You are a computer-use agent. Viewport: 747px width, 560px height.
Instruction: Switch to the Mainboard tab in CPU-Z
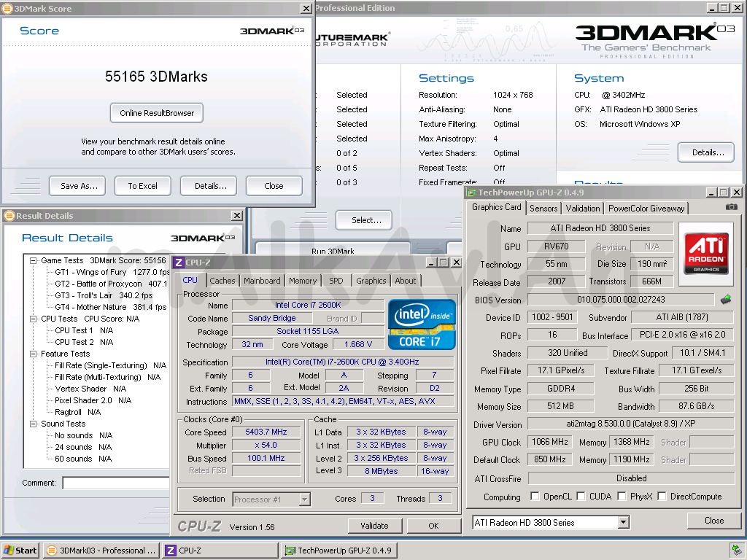point(262,281)
